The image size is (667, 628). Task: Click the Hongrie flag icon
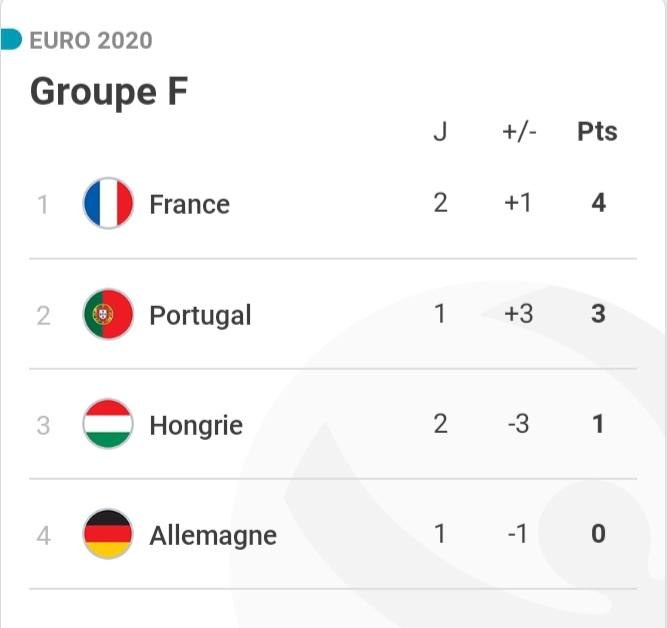108,425
